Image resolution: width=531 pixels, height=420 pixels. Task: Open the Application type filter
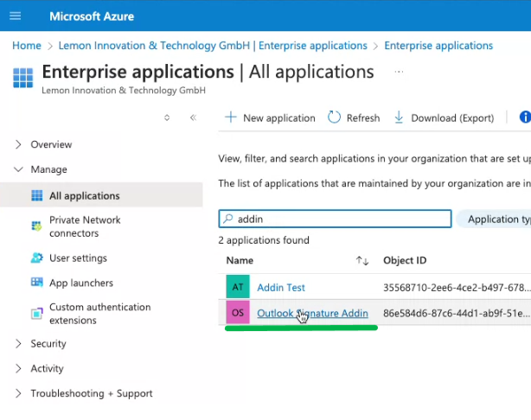[494, 219]
